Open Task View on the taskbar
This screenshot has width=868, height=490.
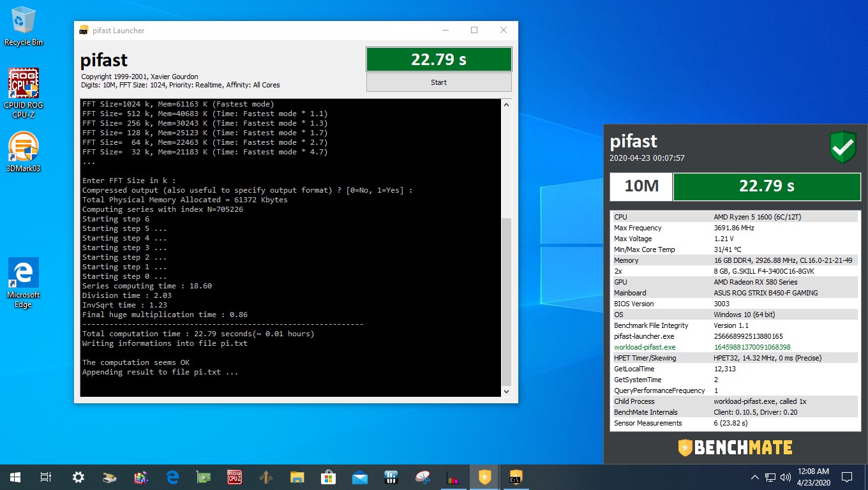click(x=45, y=477)
